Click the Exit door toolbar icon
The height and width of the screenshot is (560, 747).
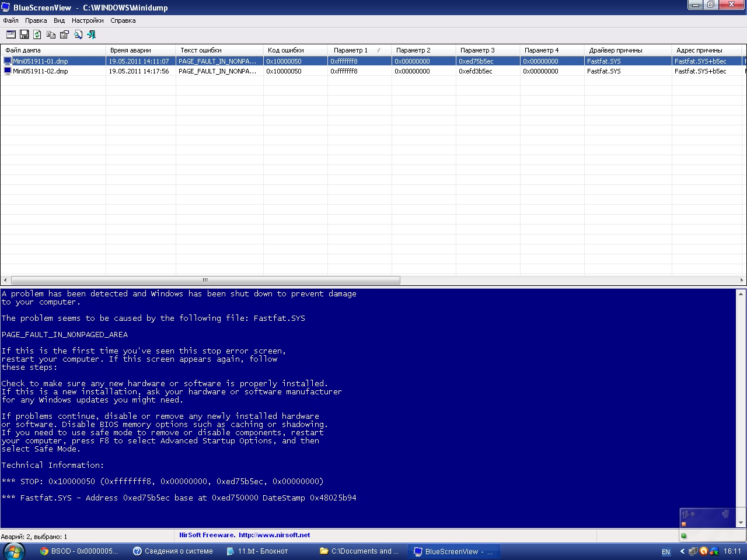point(92,35)
